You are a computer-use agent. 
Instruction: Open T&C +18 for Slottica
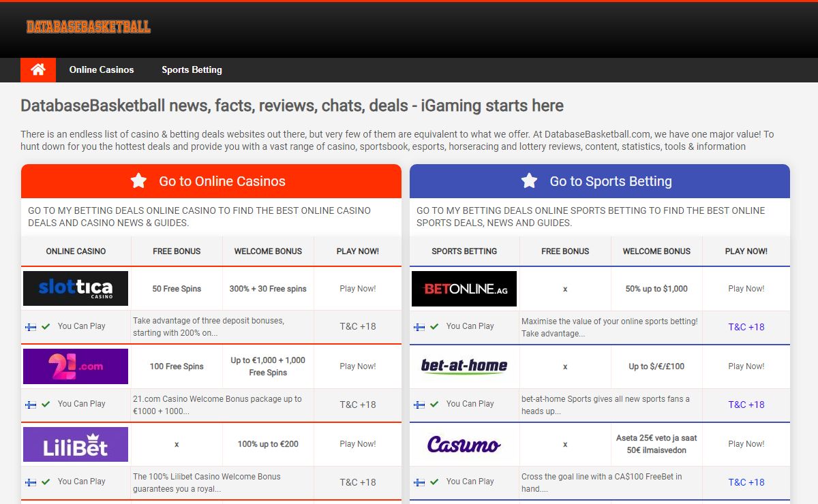click(x=358, y=327)
